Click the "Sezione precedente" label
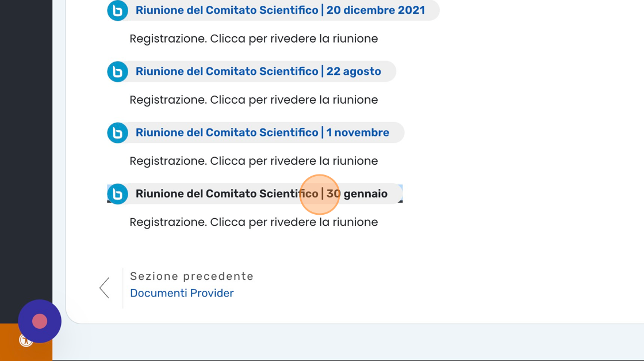Screen dimensions: 644x361 (191, 276)
